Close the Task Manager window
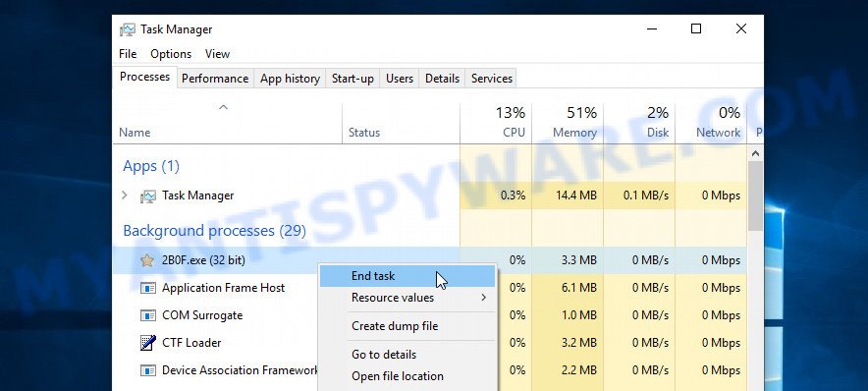This screenshot has width=868, height=391. pos(741,28)
